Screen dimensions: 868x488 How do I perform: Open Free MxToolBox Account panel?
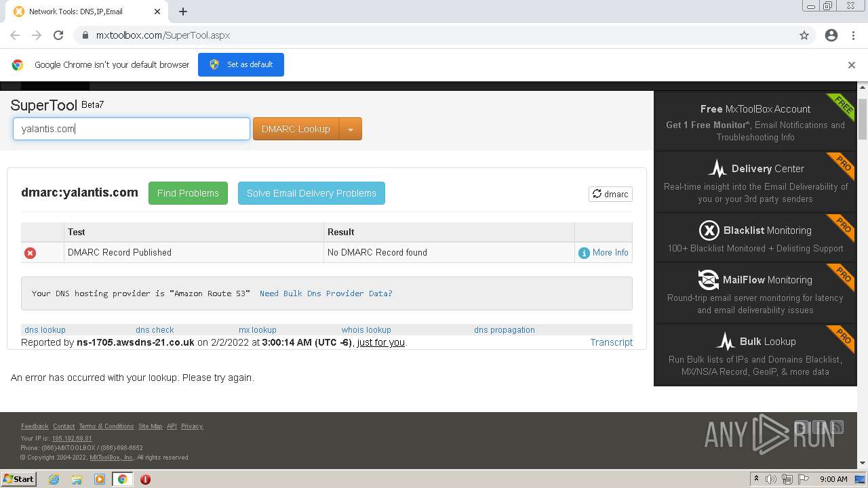point(755,122)
